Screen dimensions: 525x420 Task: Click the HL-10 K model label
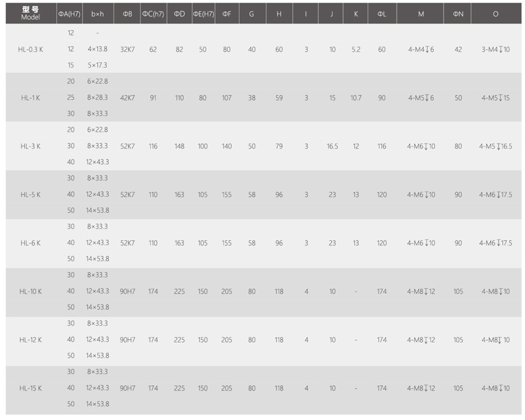coord(30,291)
